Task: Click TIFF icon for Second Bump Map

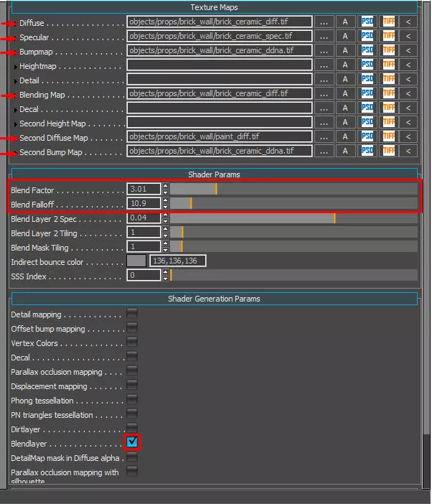Action: (389, 151)
